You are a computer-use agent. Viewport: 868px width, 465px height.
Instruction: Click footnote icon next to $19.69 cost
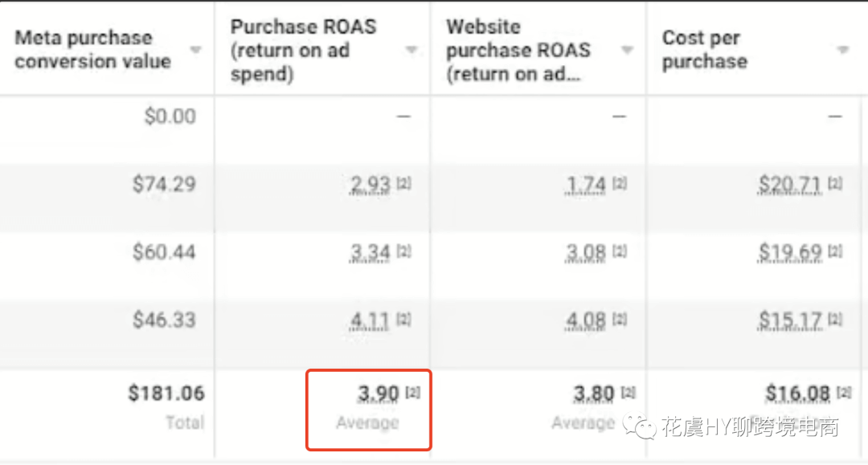click(835, 251)
